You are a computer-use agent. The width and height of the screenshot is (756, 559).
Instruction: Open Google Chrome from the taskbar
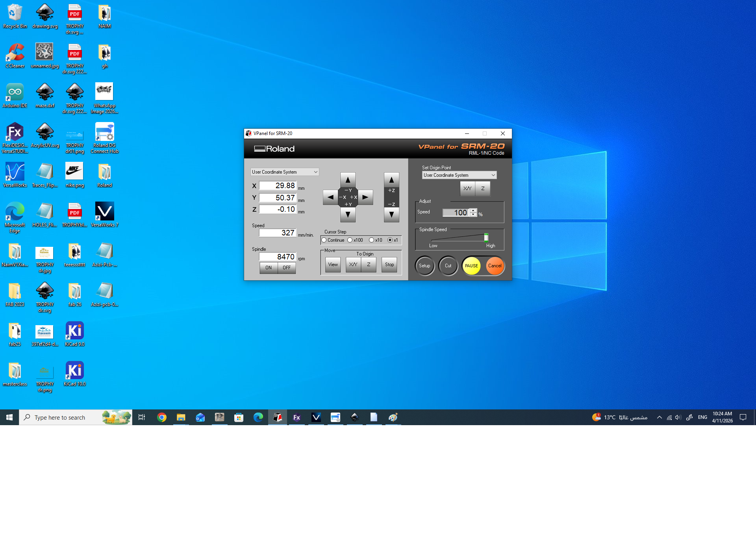(x=161, y=417)
